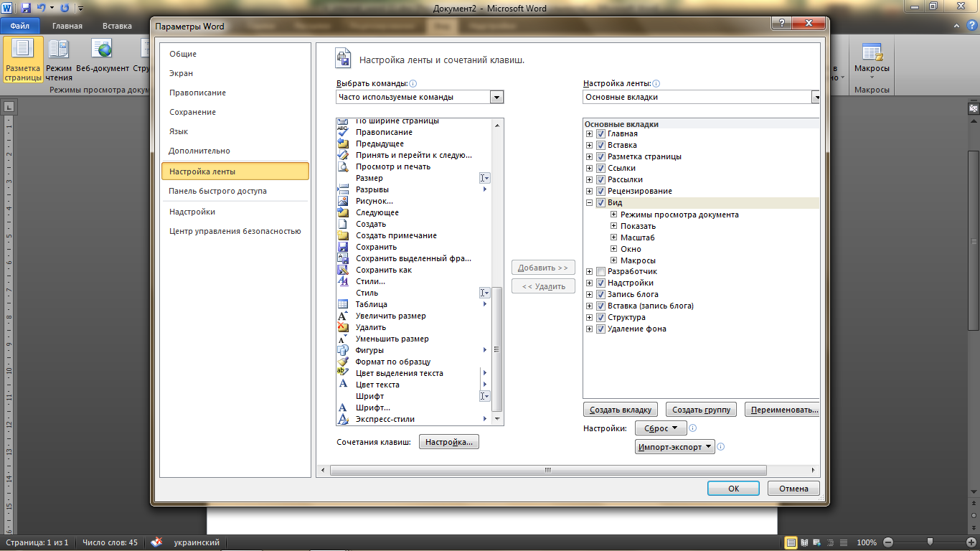
Task: Click the Формат по образцу brush icon
Action: 343,362
